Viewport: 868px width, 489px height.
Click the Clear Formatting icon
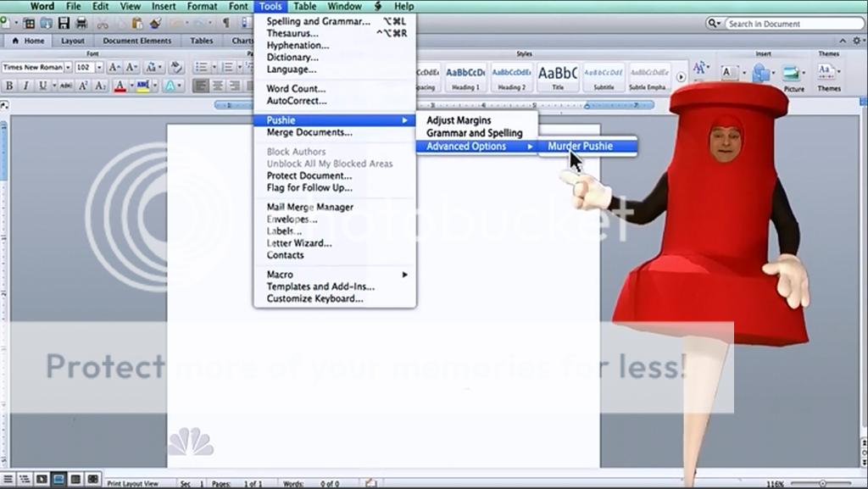[x=176, y=67]
